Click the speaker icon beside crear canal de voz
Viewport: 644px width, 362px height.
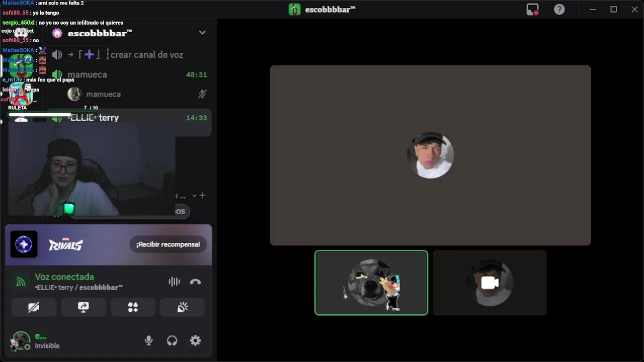[x=57, y=55]
